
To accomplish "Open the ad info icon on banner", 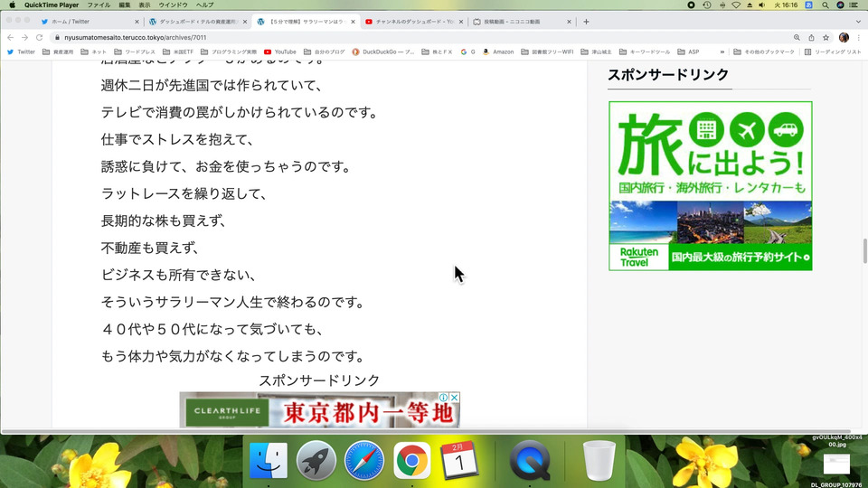I will coord(443,398).
